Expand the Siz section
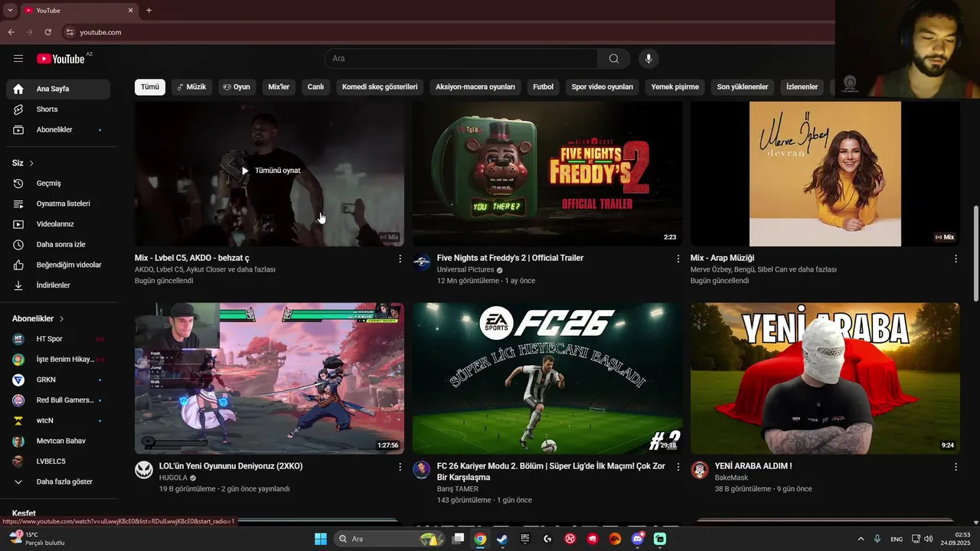 tap(23, 163)
